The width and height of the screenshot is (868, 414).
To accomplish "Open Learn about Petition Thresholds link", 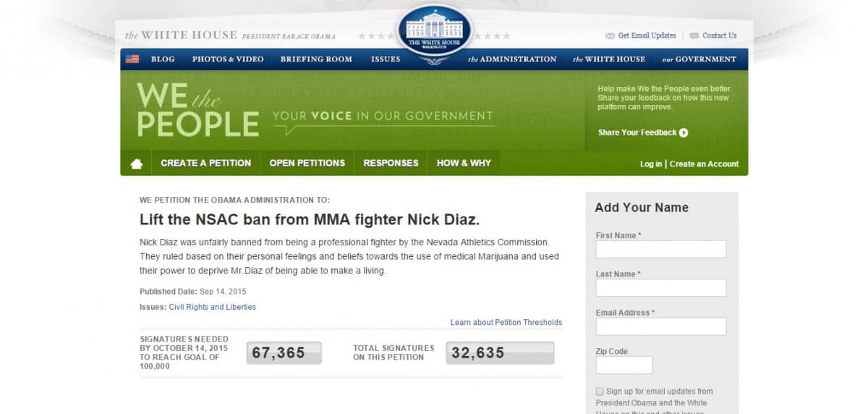I will coord(506,322).
